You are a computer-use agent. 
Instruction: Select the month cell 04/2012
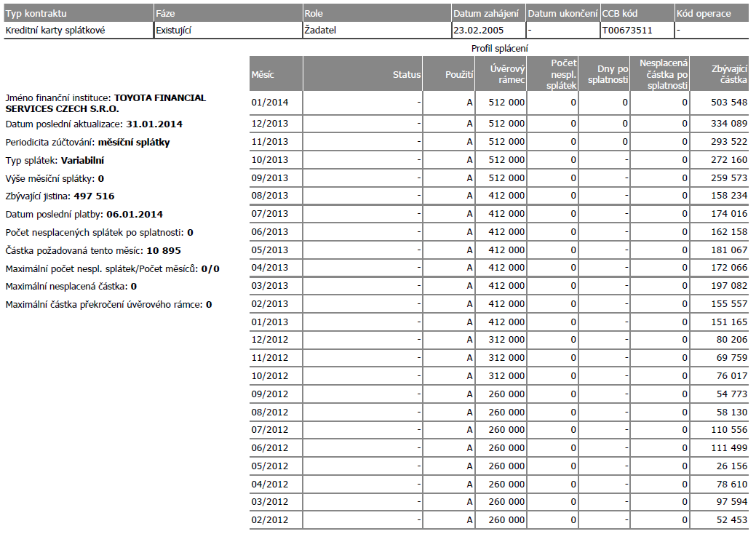(276, 484)
